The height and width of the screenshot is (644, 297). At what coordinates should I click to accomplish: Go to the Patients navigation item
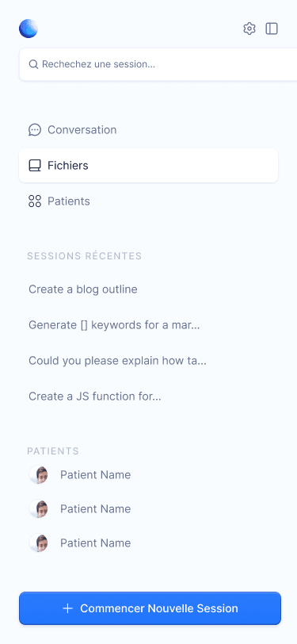tap(149, 201)
